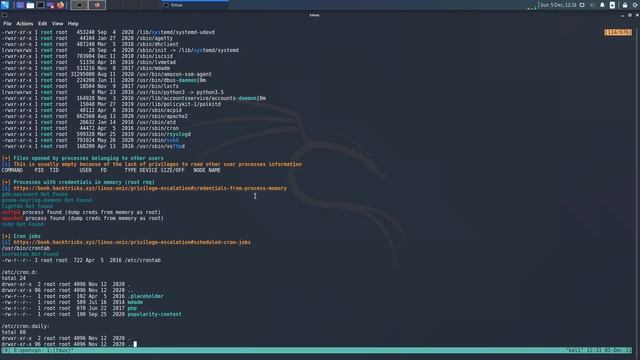Image resolution: width=640 pixels, height=360 pixels.
Task: Open the View menu
Action: click(58, 24)
